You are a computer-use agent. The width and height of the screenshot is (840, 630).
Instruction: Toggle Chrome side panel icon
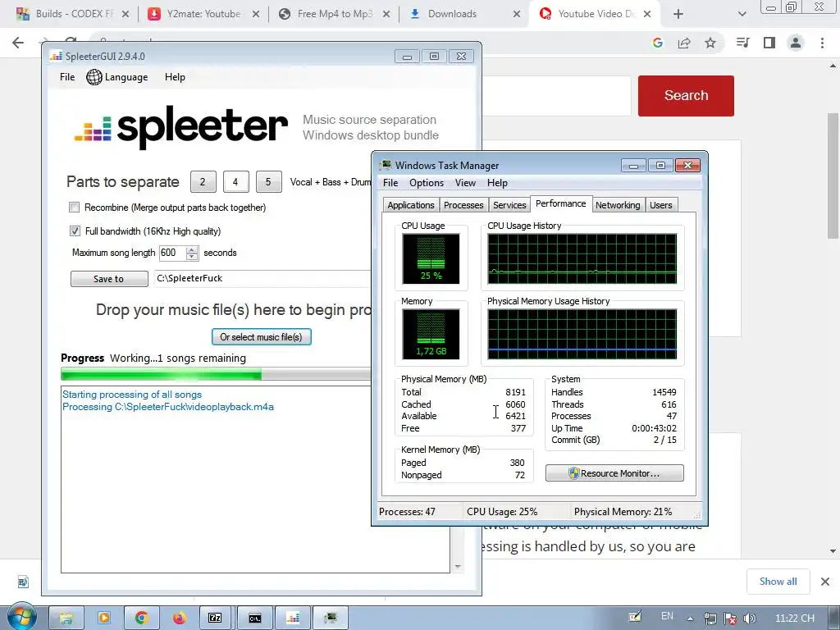click(769, 43)
